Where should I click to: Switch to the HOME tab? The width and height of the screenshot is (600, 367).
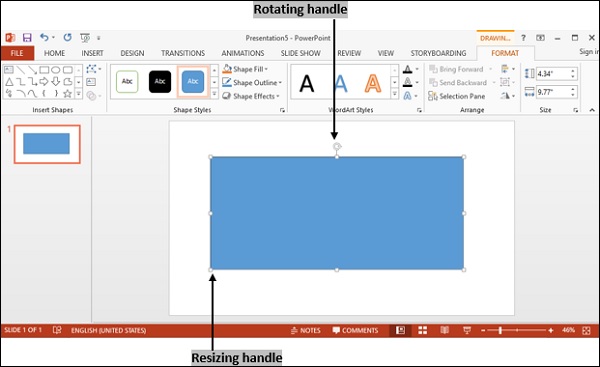pyautogui.click(x=54, y=53)
